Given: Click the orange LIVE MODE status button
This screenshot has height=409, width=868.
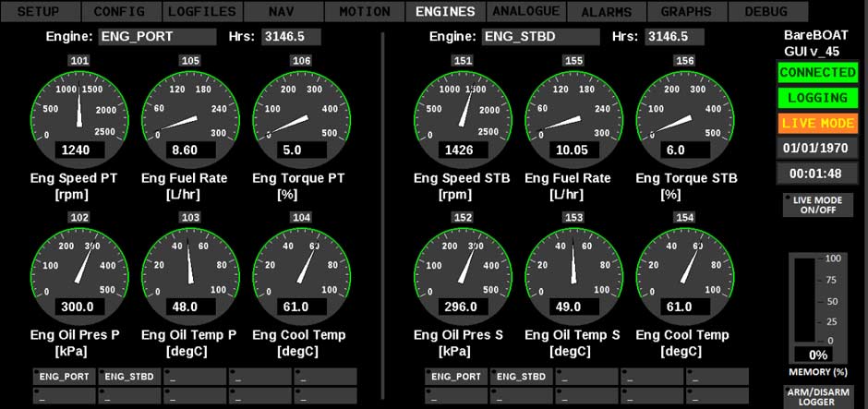Looking at the screenshot, I should pos(817,123).
